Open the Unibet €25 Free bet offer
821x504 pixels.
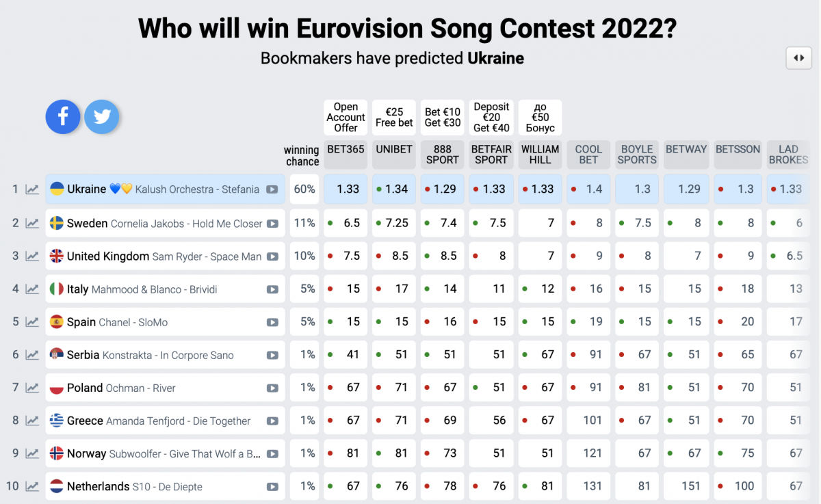[x=394, y=118]
